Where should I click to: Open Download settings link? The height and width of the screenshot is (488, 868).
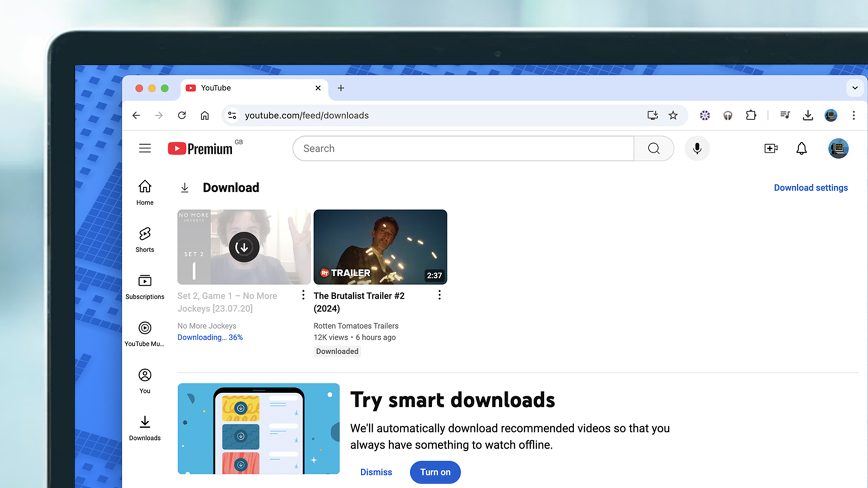(811, 187)
